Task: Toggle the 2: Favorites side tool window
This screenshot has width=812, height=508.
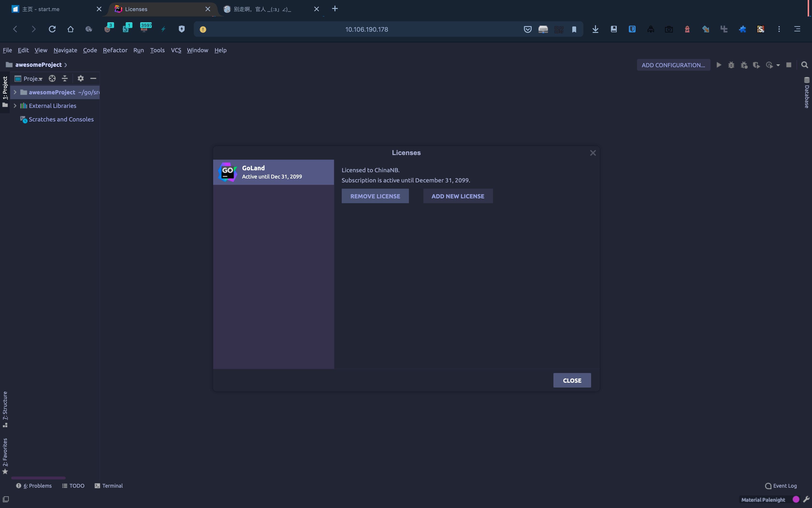Action: [5, 456]
